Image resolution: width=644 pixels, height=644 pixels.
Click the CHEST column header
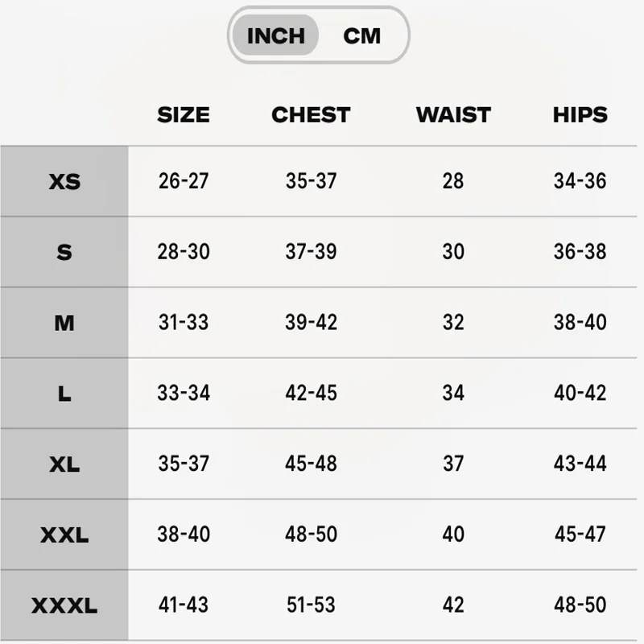(311, 115)
